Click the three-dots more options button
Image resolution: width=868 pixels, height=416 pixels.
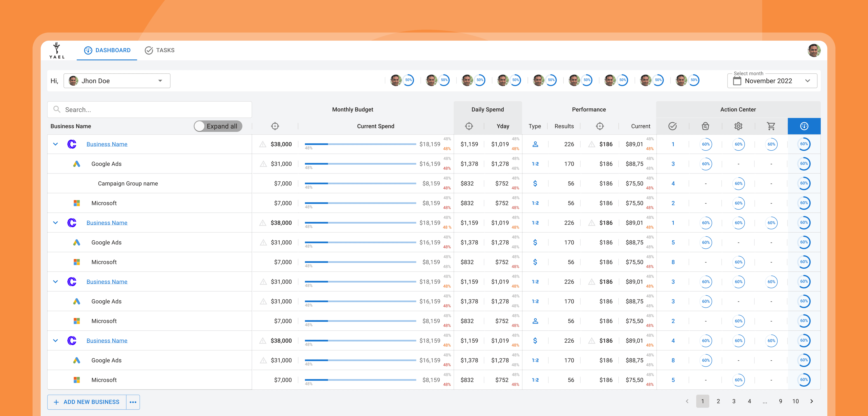pyautogui.click(x=133, y=402)
